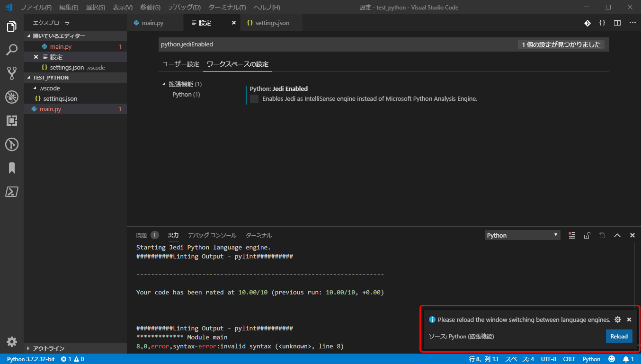The width and height of the screenshot is (641, 364).
Task: Click the Reload button in the notification
Action: (619, 336)
